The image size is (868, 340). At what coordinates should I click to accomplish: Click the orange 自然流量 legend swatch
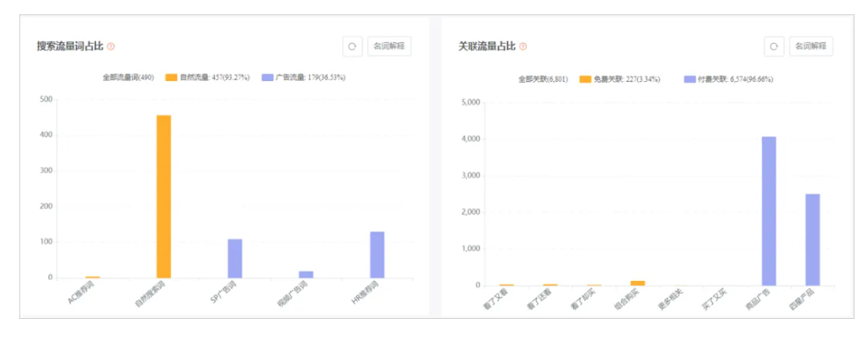(x=171, y=78)
